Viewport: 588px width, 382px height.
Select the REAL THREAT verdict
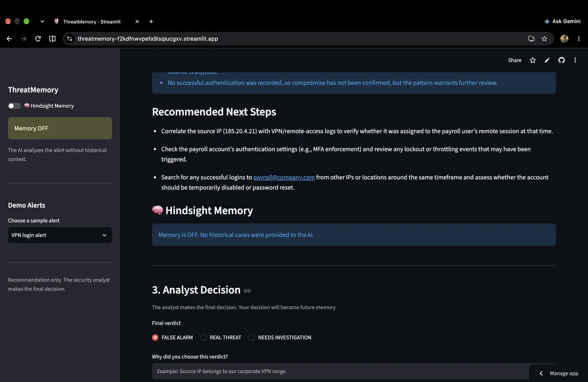[x=220, y=337]
